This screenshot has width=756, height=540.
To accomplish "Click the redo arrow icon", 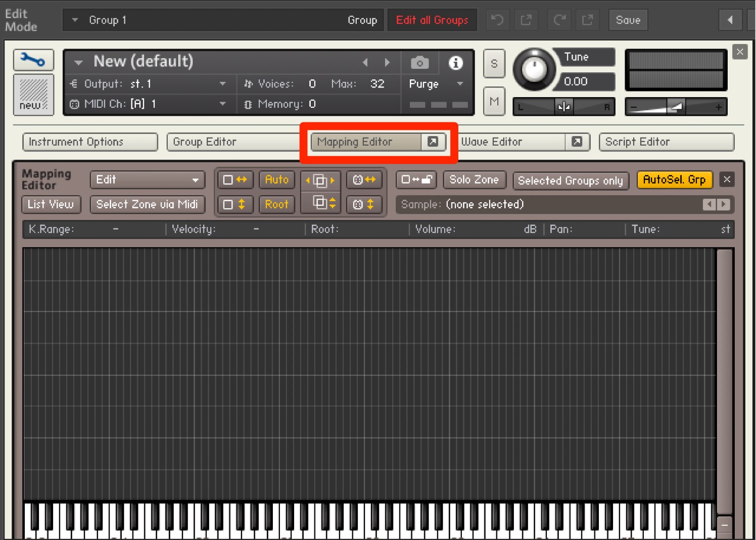I will pyautogui.click(x=559, y=20).
